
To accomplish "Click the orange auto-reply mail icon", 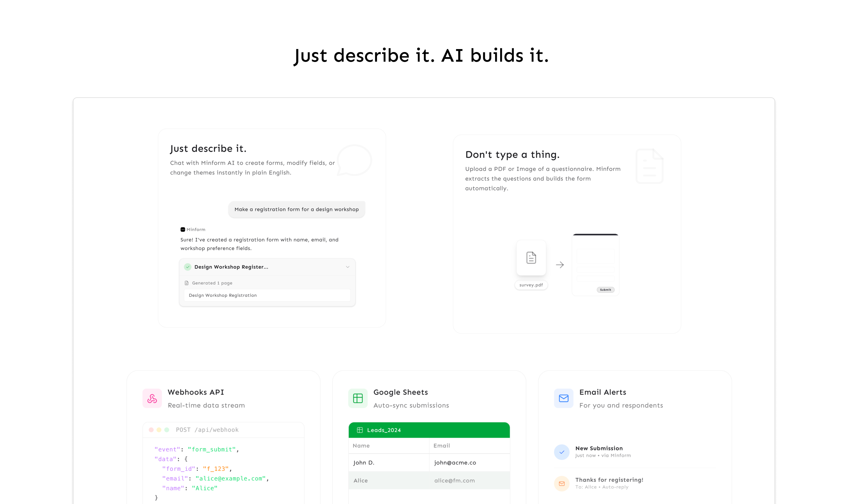I will tap(562, 483).
